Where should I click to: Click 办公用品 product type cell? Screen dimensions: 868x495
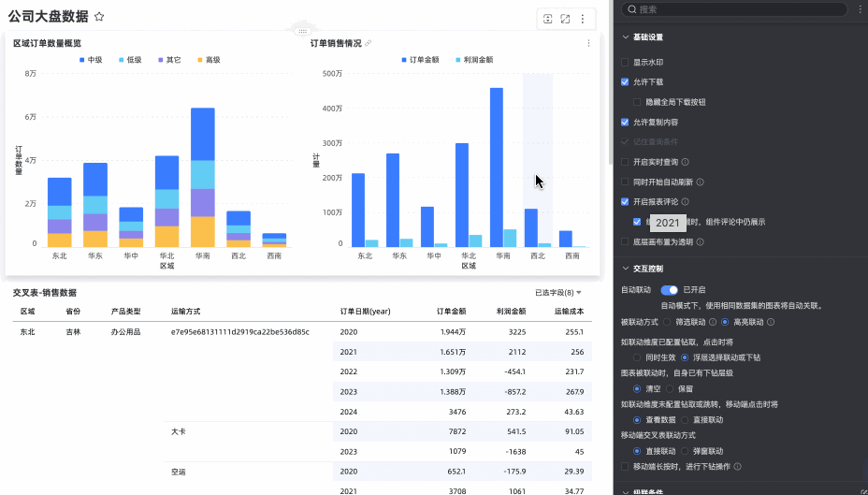click(x=125, y=332)
